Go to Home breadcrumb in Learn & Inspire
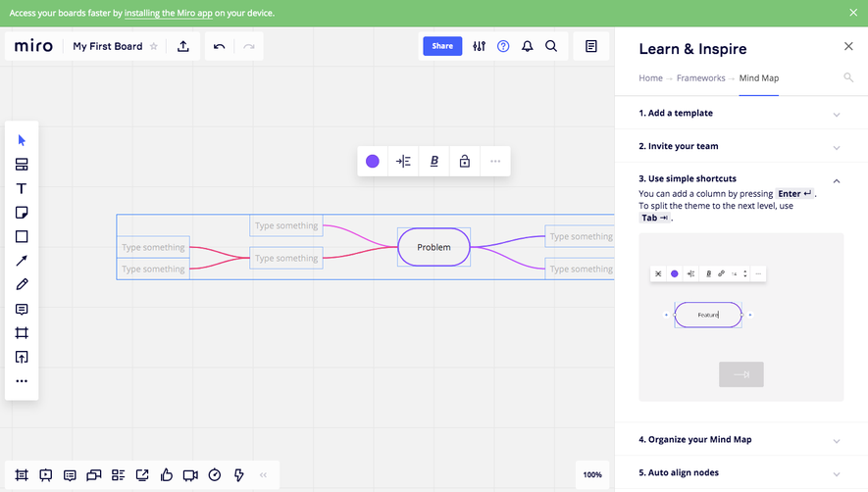 (x=650, y=78)
